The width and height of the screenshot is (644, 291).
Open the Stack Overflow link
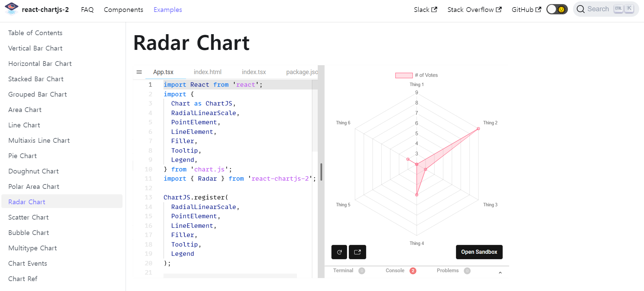coord(474,10)
